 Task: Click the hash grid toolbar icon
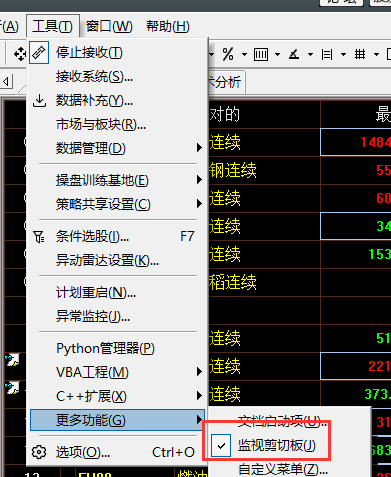tap(360, 54)
